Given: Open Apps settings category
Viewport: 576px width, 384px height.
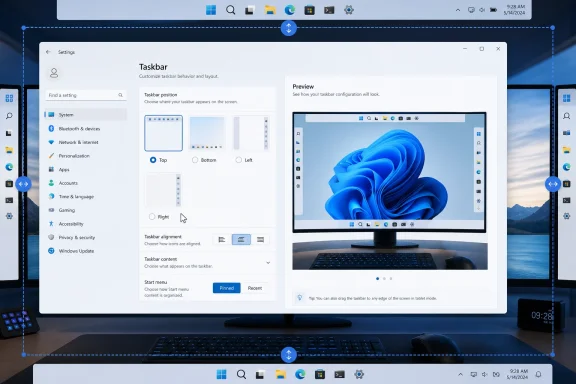Looking at the screenshot, I should tap(86, 169).
